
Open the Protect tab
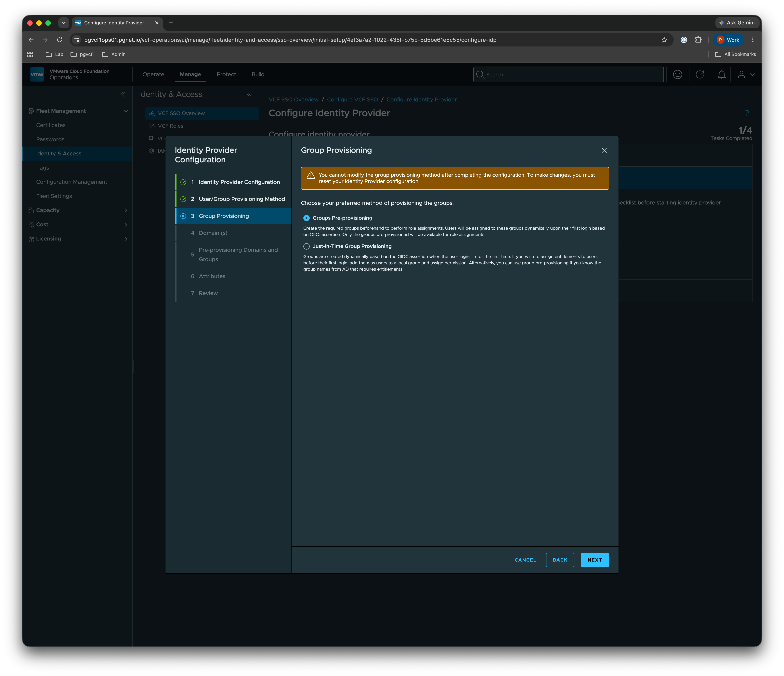point(226,74)
